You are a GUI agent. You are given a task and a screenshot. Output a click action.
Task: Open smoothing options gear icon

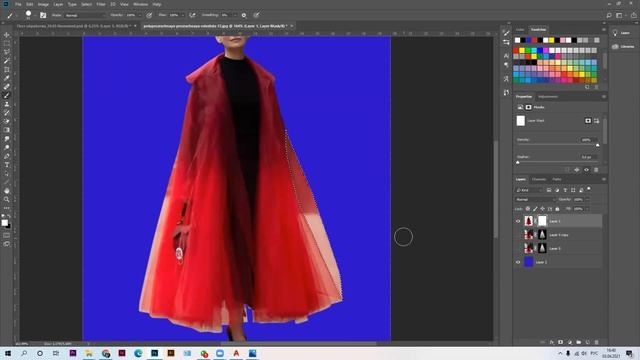tap(244, 15)
